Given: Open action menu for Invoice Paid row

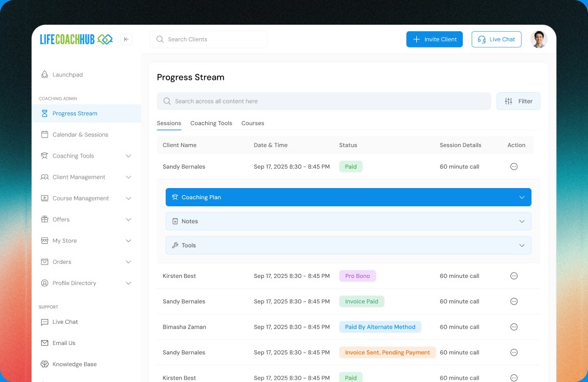Looking at the screenshot, I should [x=514, y=301].
